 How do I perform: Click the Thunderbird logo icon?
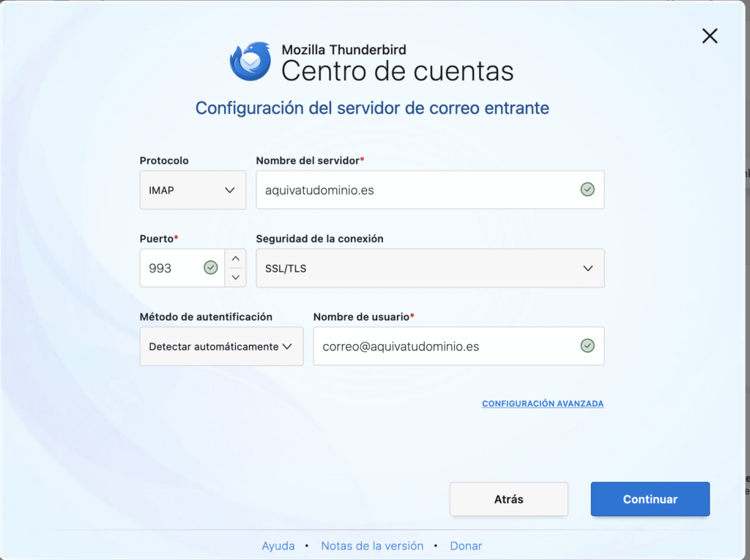pos(250,61)
